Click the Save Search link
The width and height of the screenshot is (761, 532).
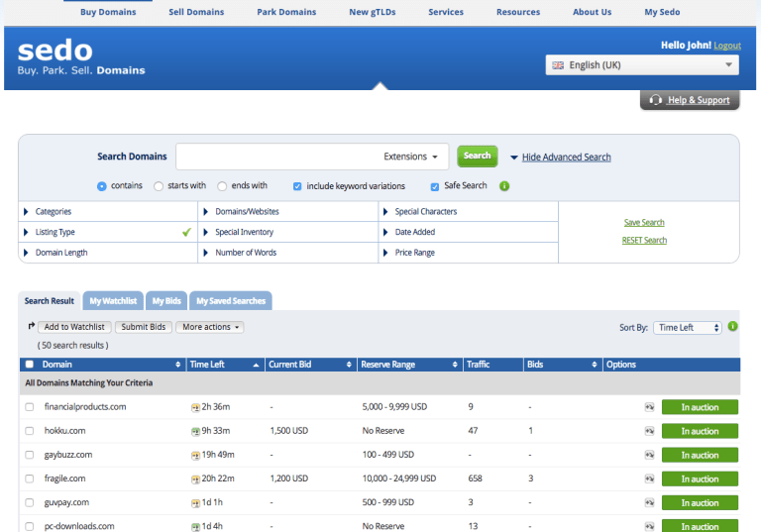pyautogui.click(x=644, y=222)
